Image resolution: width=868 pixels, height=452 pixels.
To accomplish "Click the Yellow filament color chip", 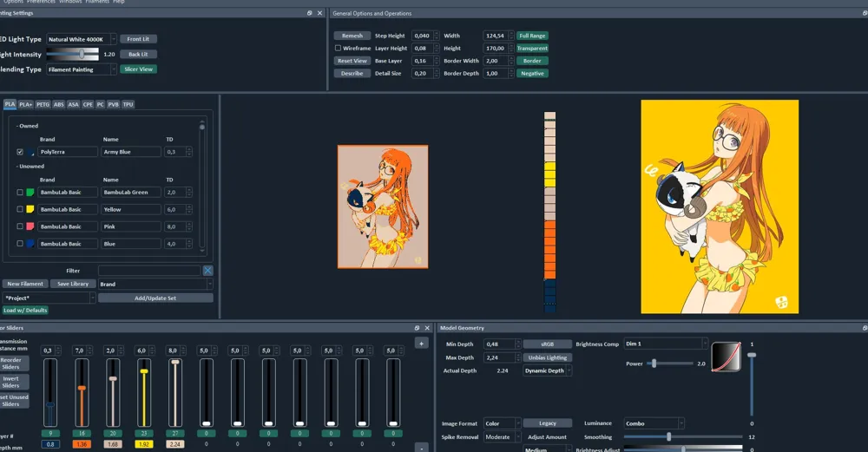I will [x=30, y=210].
